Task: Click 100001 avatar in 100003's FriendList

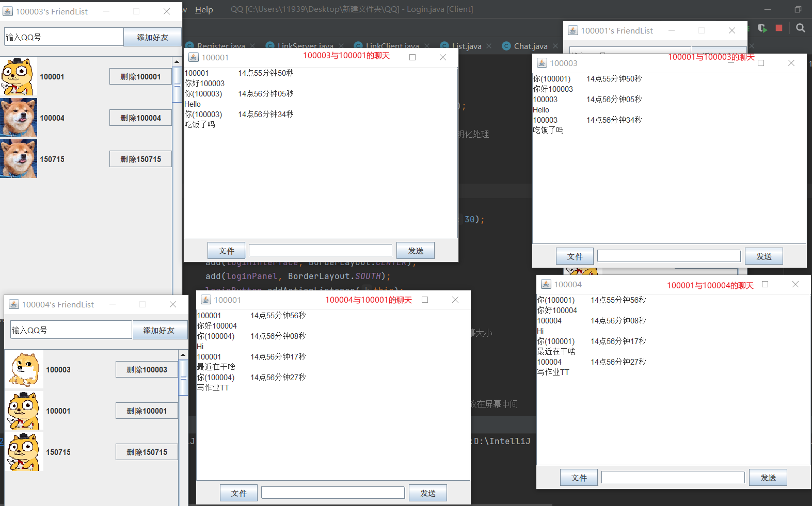Action: [x=19, y=76]
